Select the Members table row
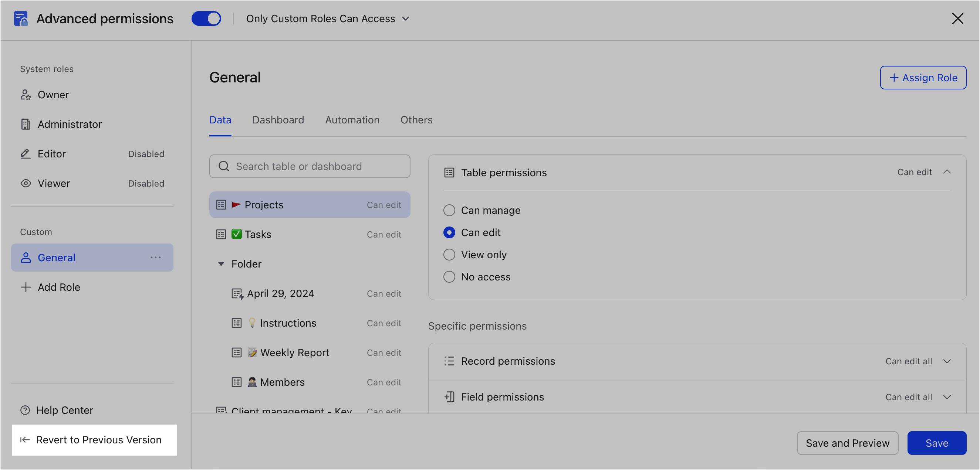 [x=310, y=382]
